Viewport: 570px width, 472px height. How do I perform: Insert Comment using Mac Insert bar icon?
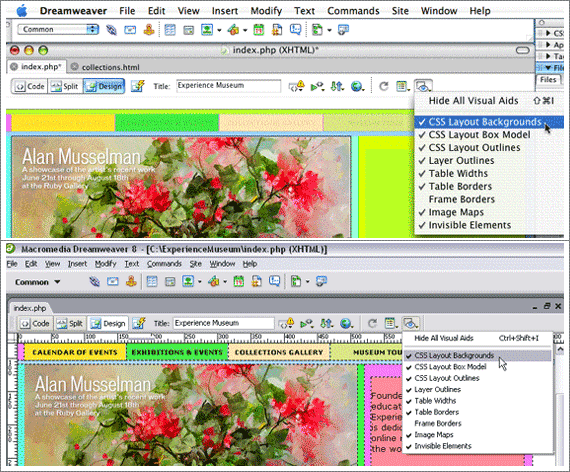coord(296,29)
